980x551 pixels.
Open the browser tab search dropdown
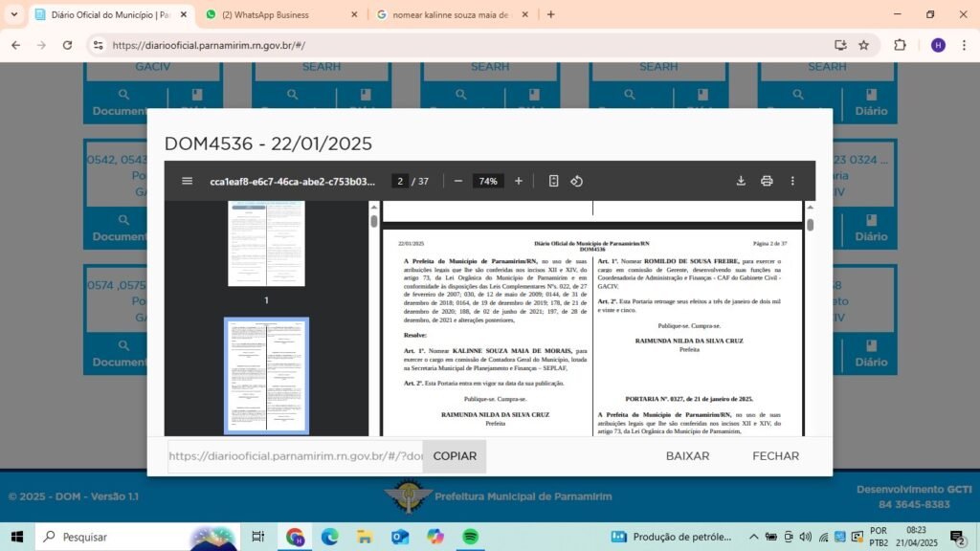pos(13,14)
